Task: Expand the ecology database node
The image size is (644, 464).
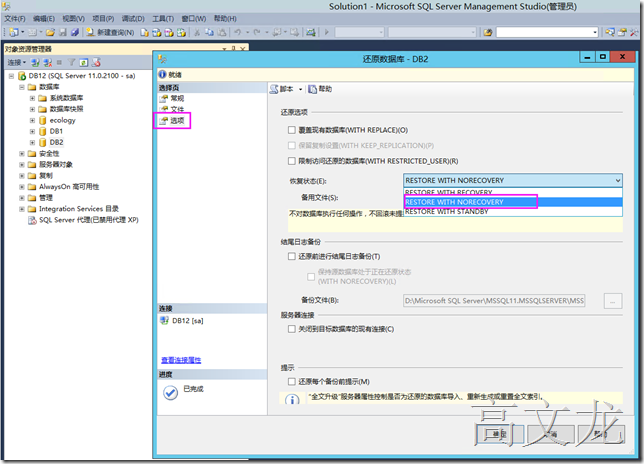Action: point(32,120)
